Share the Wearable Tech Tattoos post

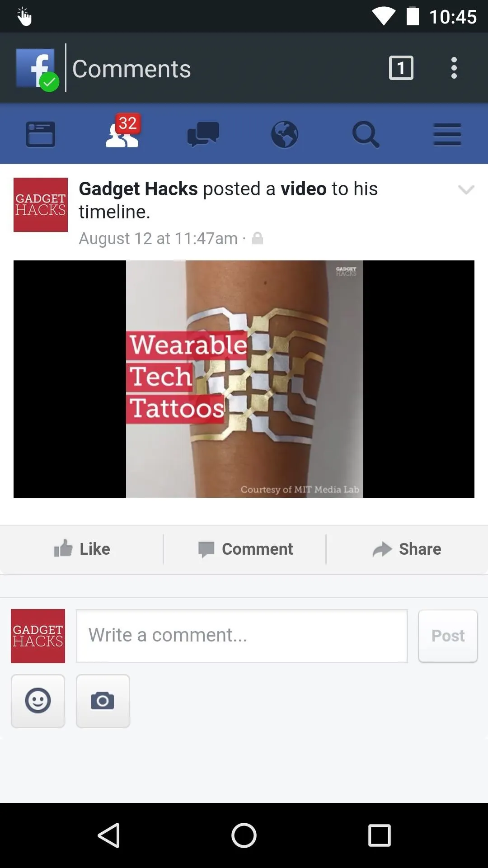coord(407,549)
